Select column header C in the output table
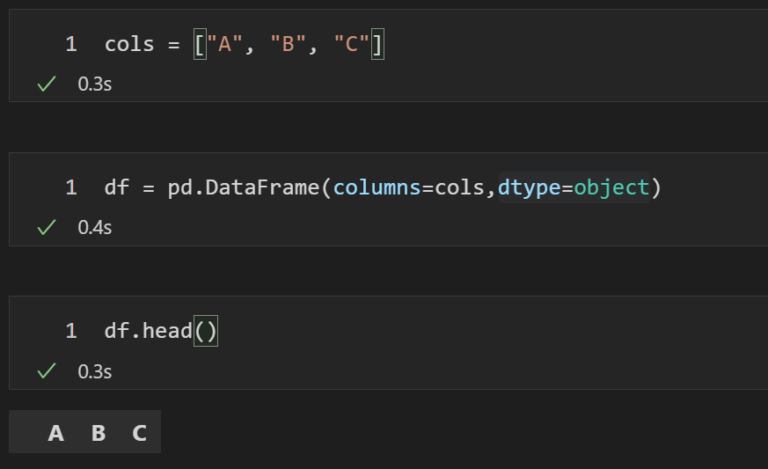768x469 pixels. pyautogui.click(x=139, y=433)
